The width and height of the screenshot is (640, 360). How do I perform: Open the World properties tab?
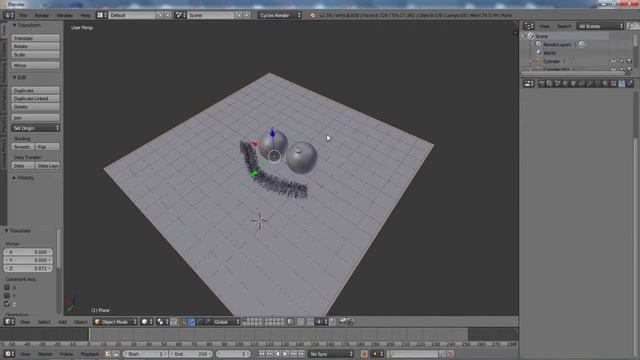coord(565,84)
